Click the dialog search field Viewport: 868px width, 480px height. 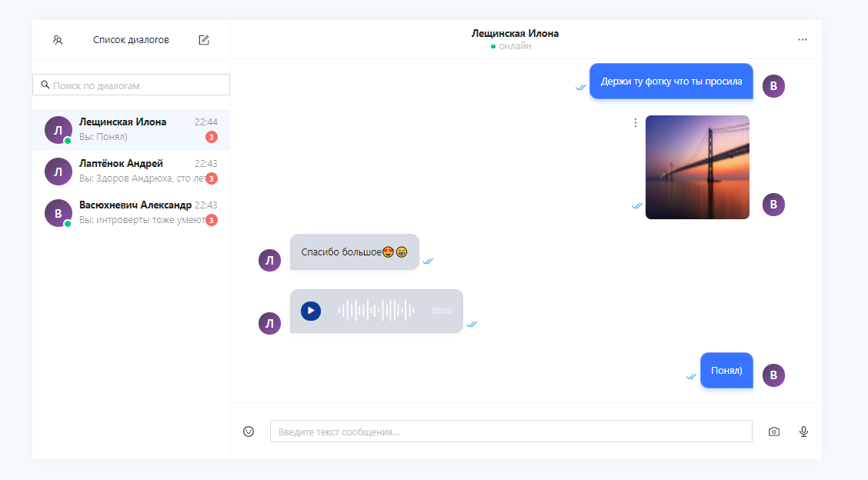[x=131, y=84]
